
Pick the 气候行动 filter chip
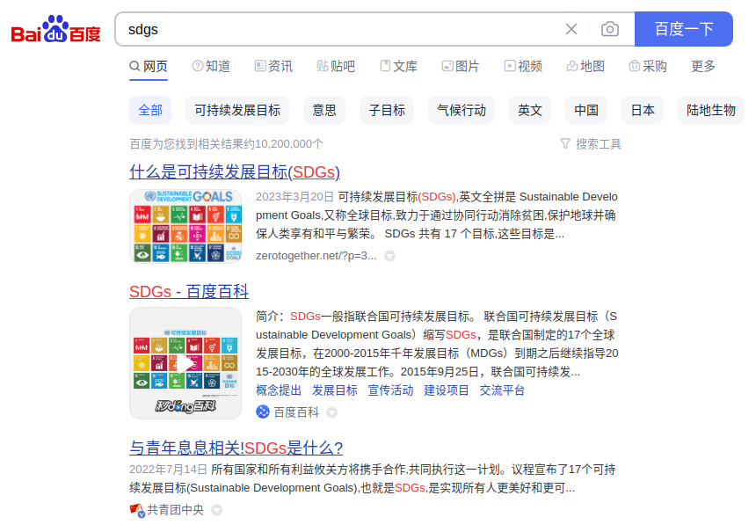pos(462,110)
